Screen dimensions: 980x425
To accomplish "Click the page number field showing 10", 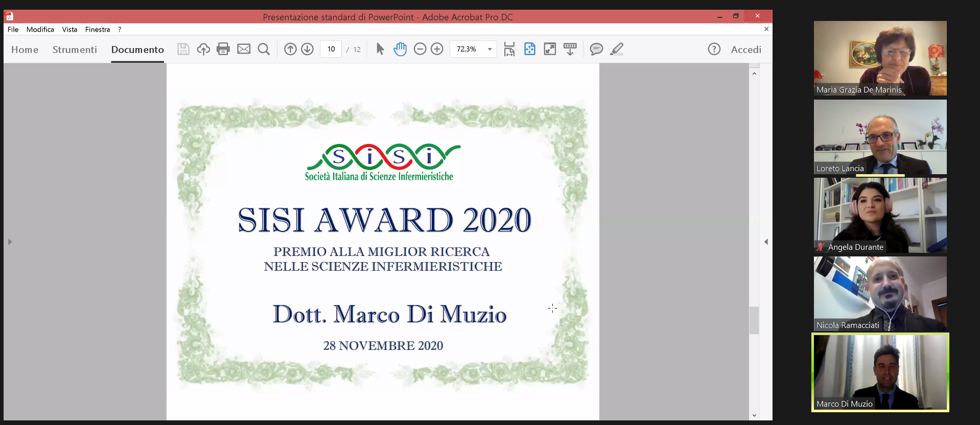I will point(331,49).
